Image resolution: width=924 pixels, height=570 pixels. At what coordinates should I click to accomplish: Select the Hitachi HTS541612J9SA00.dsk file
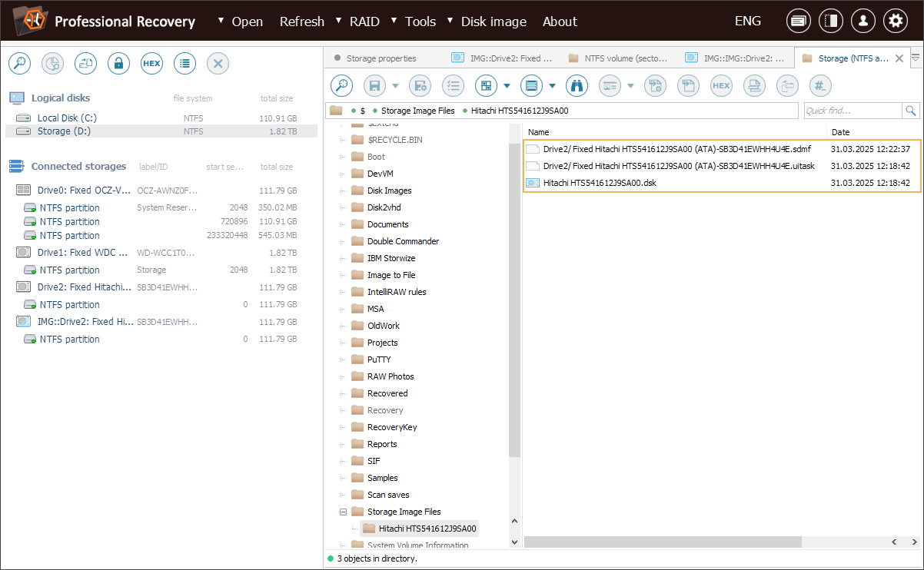point(600,183)
